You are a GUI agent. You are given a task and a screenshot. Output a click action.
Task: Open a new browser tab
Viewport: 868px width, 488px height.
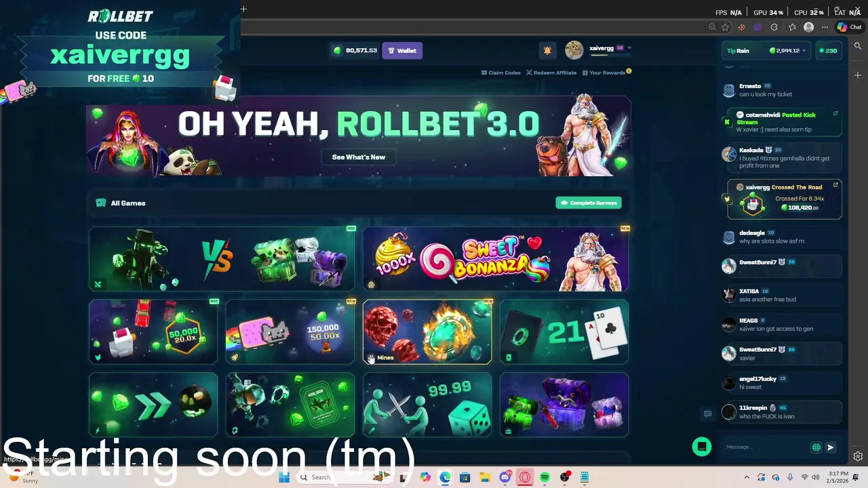click(x=243, y=9)
